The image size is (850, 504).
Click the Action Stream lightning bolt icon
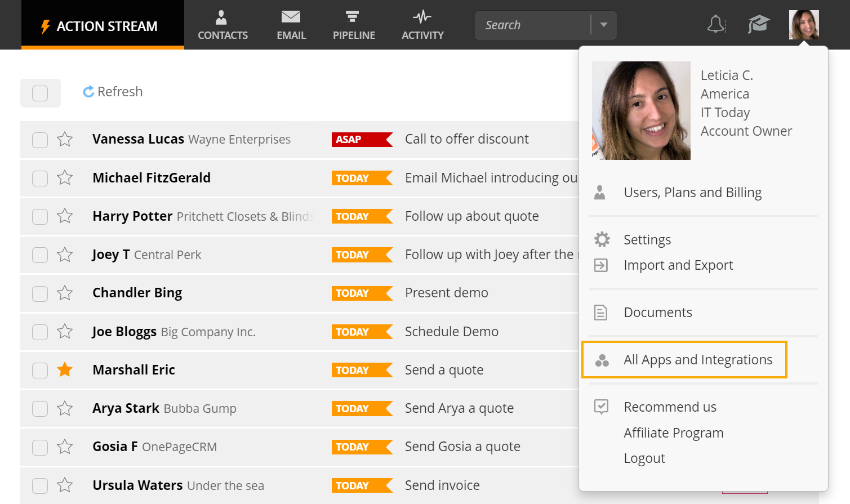point(46,26)
